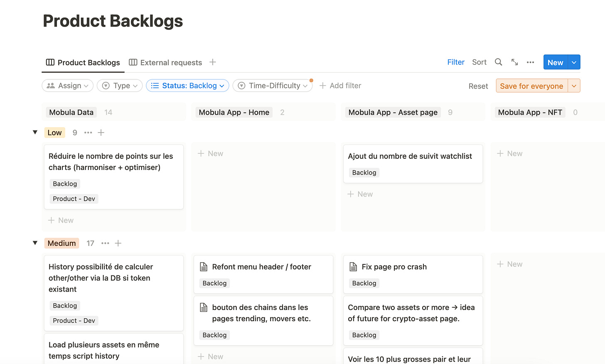Click the blue New button
This screenshot has width=605, height=364.
(x=556, y=62)
